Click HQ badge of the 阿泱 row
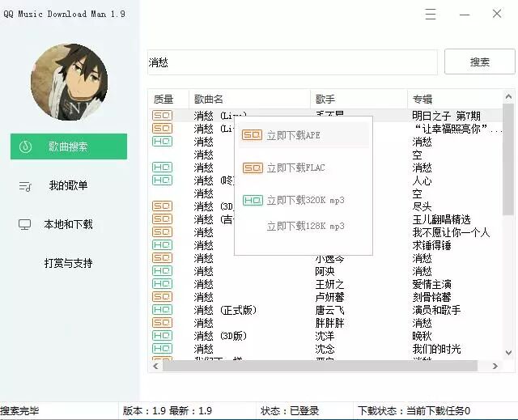Viewport: 518px width, 420px height. coord(162,271)
